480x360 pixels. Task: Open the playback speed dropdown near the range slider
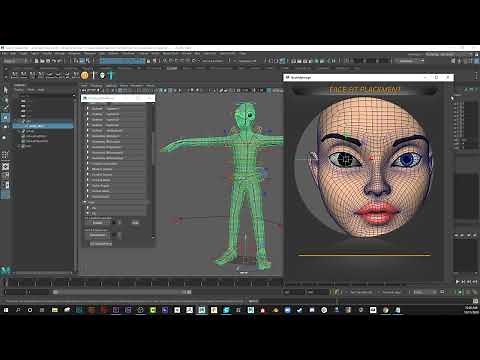click(x=424, y=292)
